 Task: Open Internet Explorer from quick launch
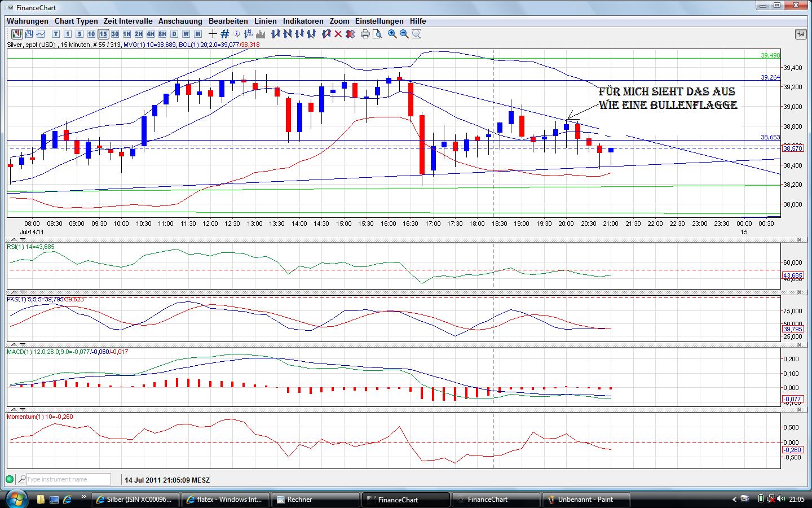67,500
